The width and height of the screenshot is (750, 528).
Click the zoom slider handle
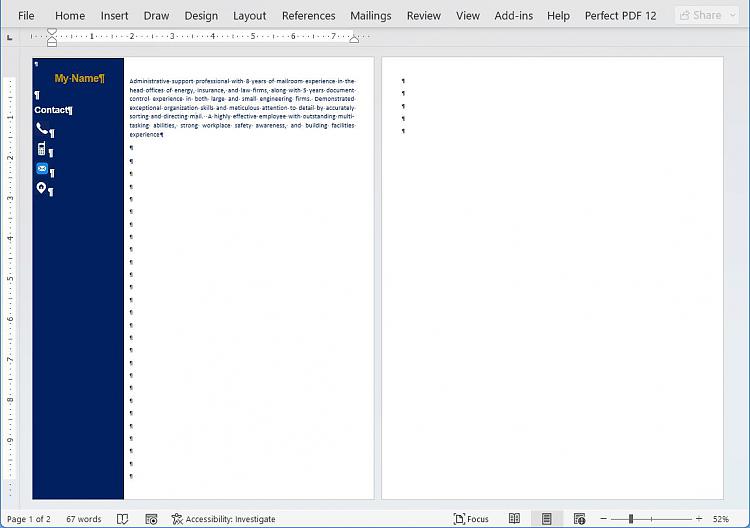pos(631,519)
